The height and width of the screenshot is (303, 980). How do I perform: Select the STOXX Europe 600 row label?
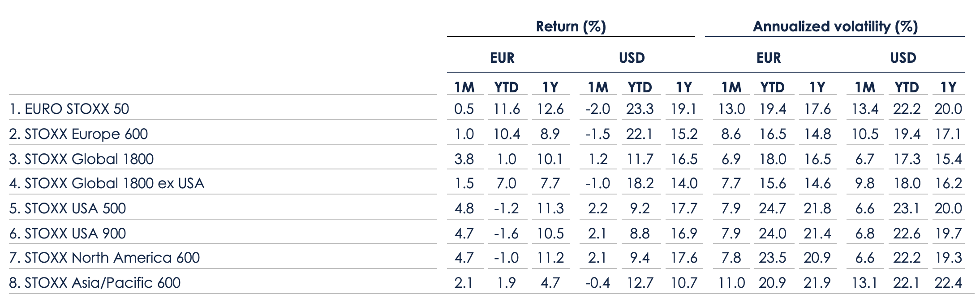coord(78,134)
